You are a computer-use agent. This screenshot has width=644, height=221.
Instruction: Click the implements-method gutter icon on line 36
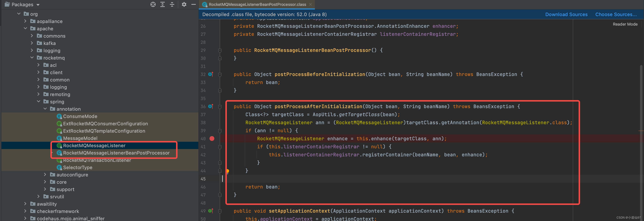(211, 106)
